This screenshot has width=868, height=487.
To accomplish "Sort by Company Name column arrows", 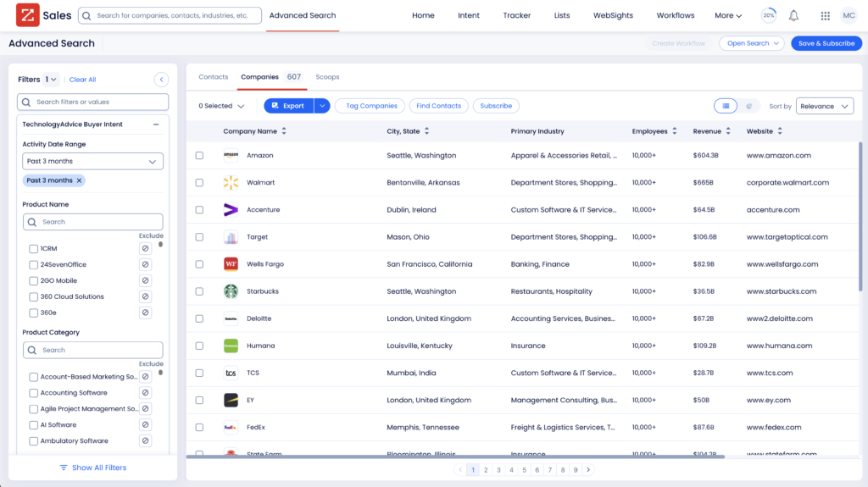I will [x=284, y=131].
